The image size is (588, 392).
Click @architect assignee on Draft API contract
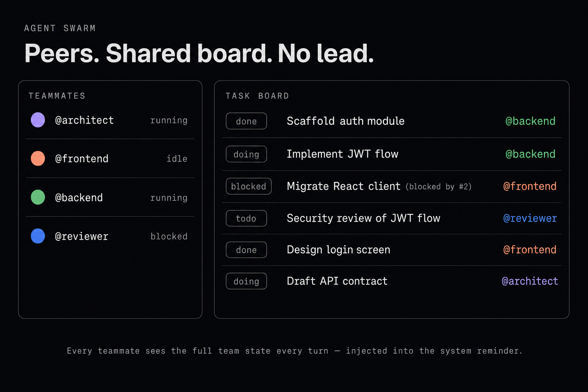click(x=530, y=281)
